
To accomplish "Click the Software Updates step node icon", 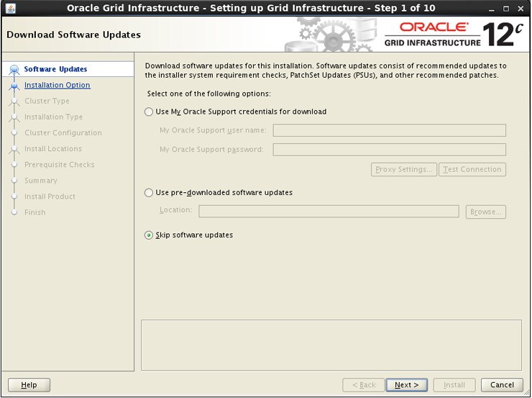I will pyautogui.click(x=14, y=70).
